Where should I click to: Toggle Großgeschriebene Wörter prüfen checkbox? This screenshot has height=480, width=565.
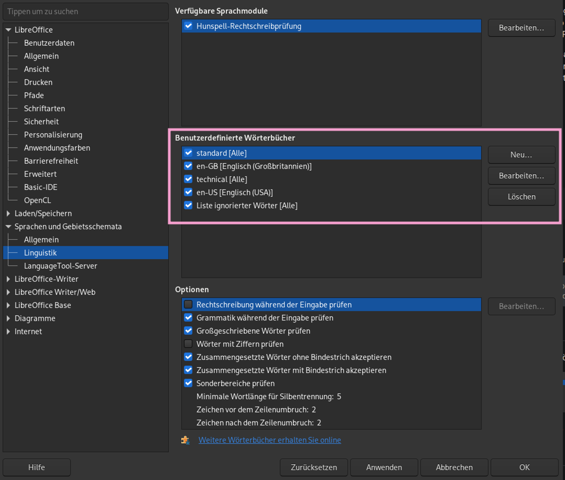pyautogui.click(x=188, y=331)
